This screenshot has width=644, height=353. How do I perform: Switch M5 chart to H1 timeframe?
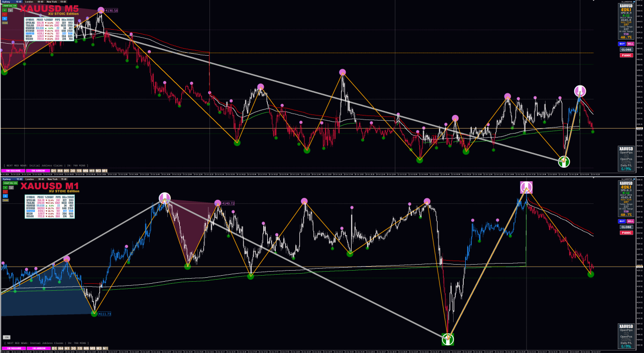point(66,171)
